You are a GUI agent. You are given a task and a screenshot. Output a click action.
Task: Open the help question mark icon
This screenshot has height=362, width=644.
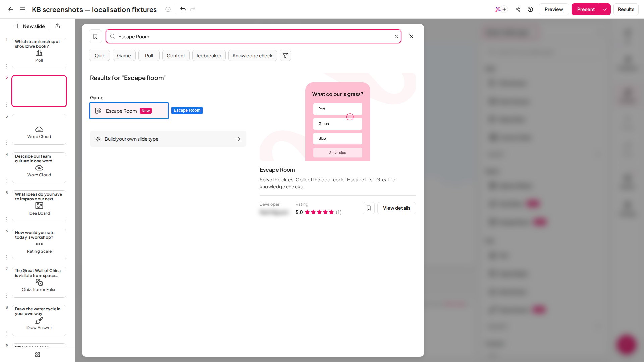[530, 9]
